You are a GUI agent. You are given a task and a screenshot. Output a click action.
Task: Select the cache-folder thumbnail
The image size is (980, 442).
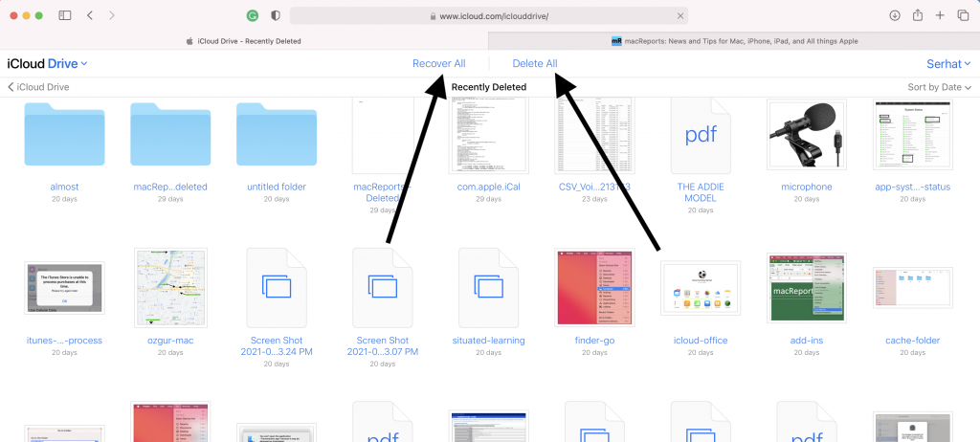912,288
